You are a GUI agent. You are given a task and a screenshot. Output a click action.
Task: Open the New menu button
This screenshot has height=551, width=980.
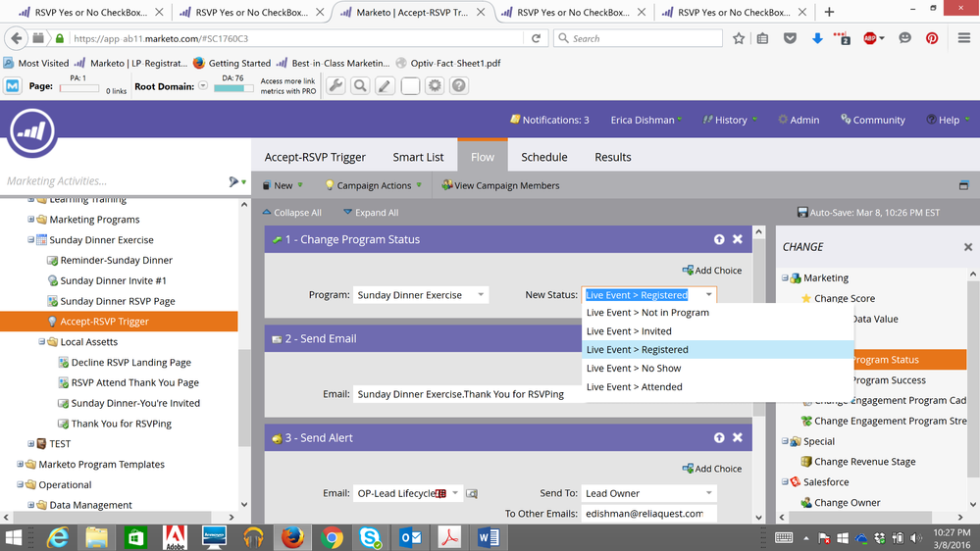283,185
